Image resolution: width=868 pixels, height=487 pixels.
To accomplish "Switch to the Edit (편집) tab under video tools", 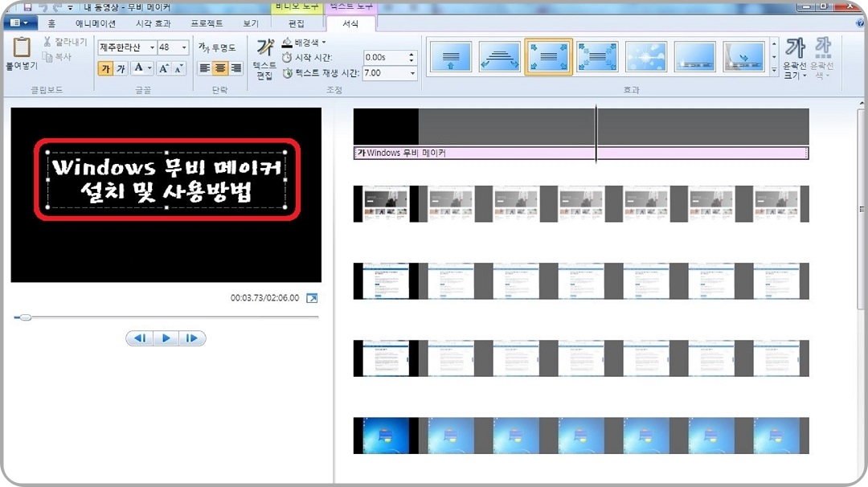I will coord(296,23).
